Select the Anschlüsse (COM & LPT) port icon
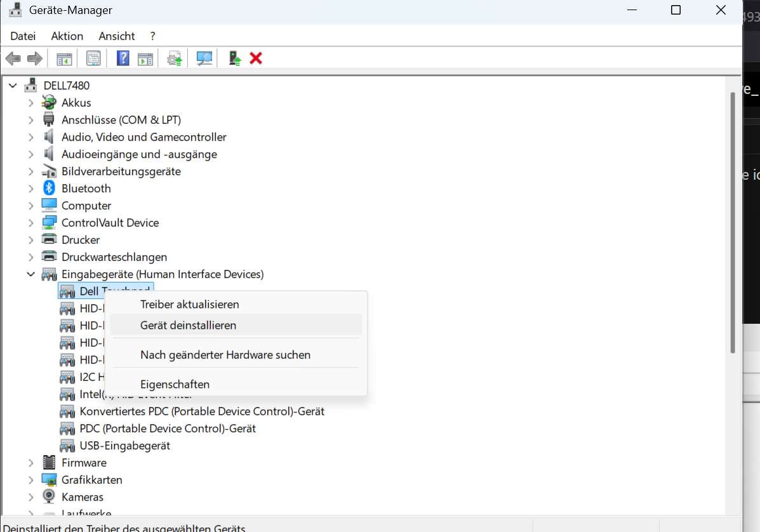The image size is (760, 532). [x=49, y=119]
